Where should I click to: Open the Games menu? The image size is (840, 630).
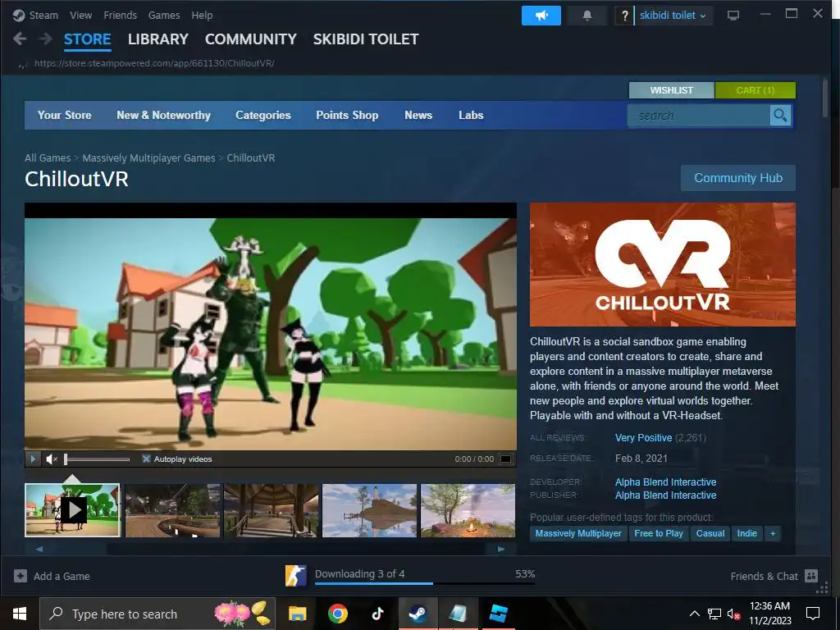pyautogui.click(x=164, y=16)
